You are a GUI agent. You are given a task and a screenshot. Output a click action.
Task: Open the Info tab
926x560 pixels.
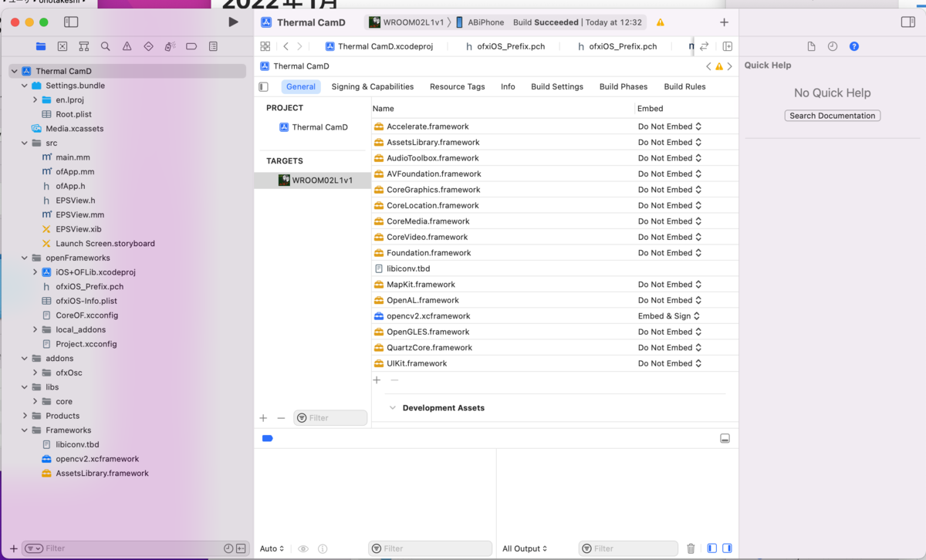click(x=508, y=86)
